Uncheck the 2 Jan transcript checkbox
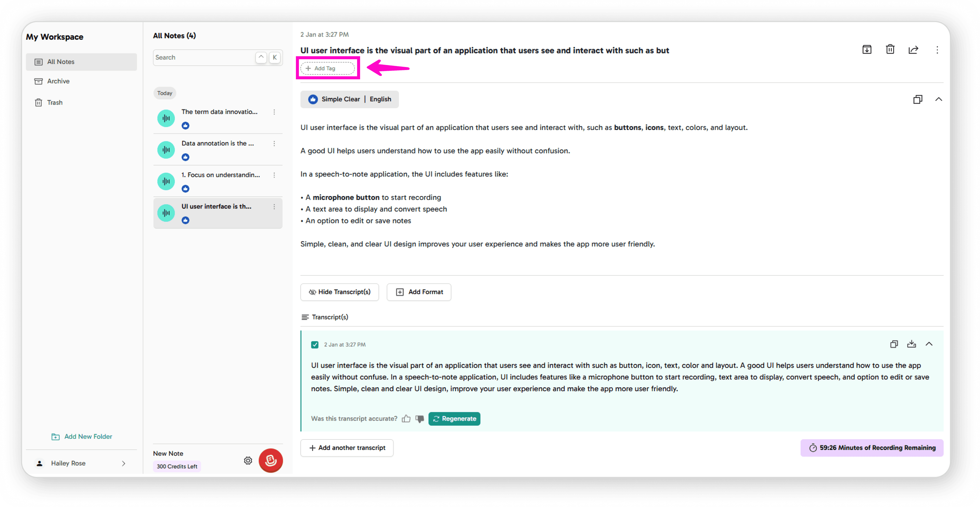Image resolution: width=980 pixels, height=507 pixels. [x=315, y=344]
